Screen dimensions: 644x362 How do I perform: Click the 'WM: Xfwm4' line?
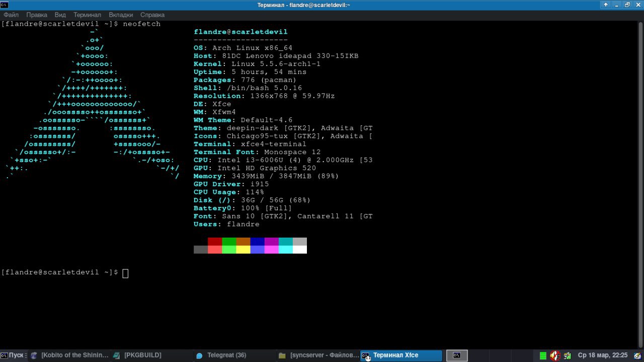tap(215, 112)
